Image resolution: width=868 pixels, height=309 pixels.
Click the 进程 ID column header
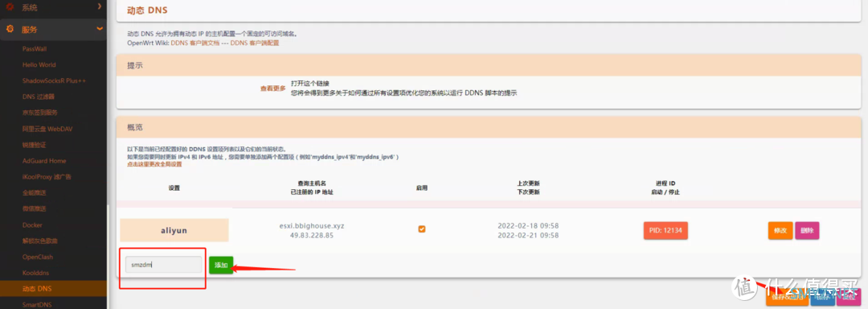[x=665, y=183]
